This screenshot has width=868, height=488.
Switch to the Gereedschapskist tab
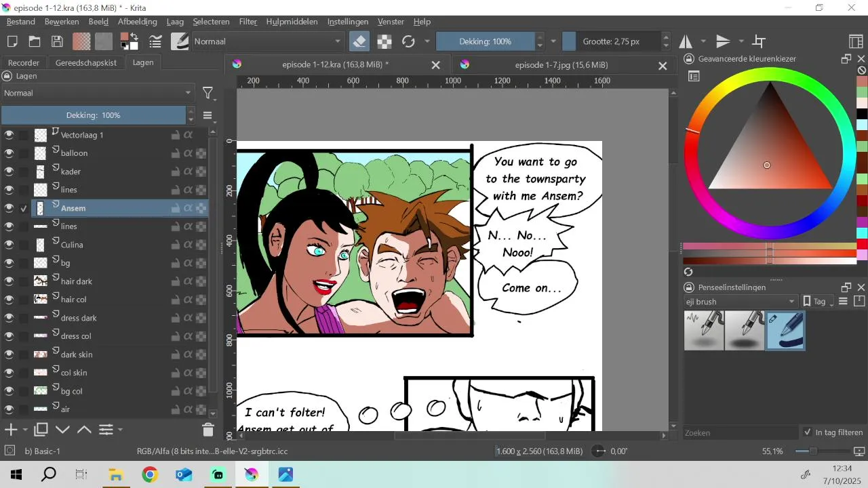click(86, 62)
